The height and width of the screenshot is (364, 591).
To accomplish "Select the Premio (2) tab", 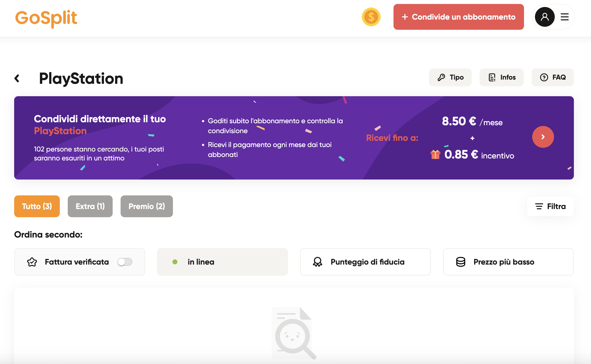I will click(147, 206).
